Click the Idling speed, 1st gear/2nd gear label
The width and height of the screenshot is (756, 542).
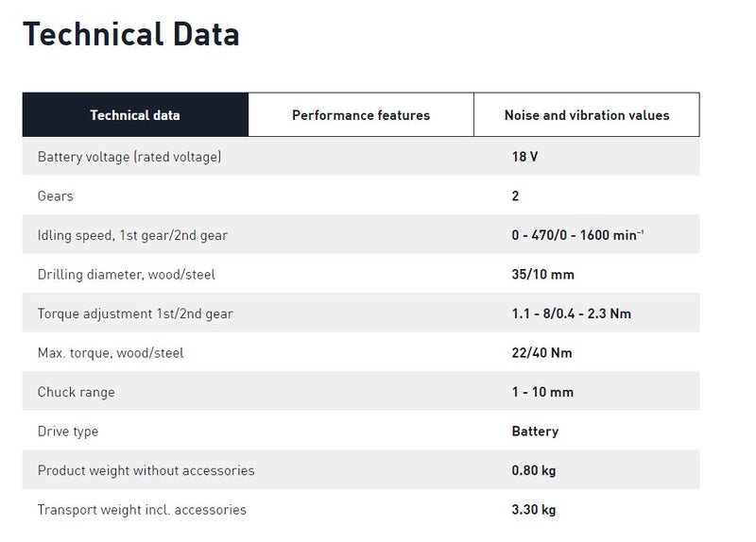(x=132, y=235)
